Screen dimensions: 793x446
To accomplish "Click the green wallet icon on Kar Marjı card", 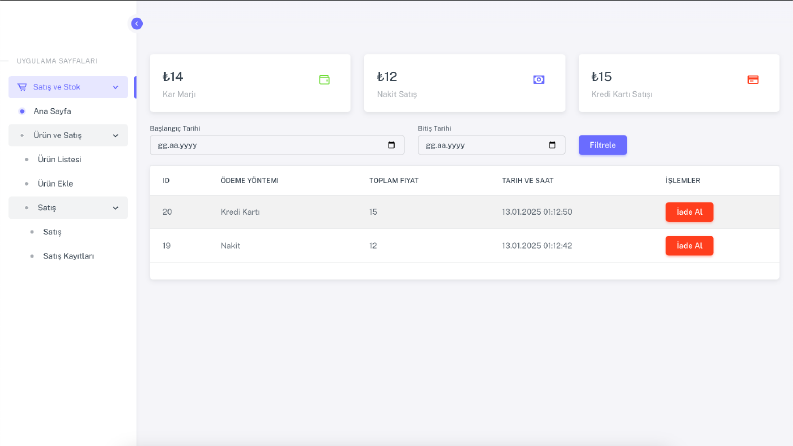I will coord(324,79).
